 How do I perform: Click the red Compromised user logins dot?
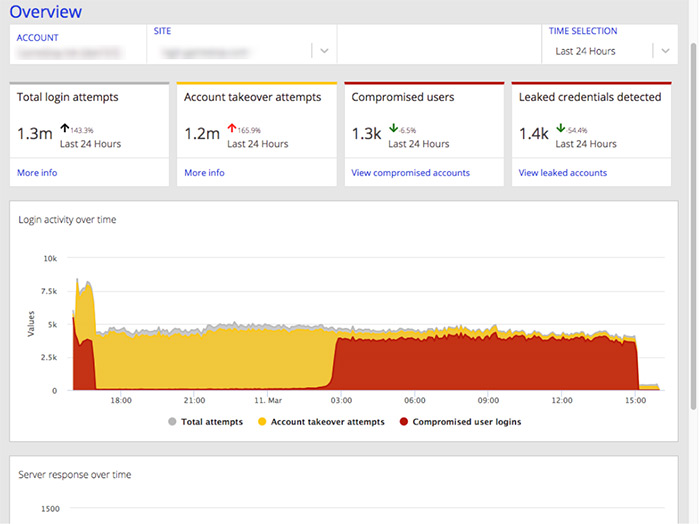pyautogui.click(x=404, y=422)
